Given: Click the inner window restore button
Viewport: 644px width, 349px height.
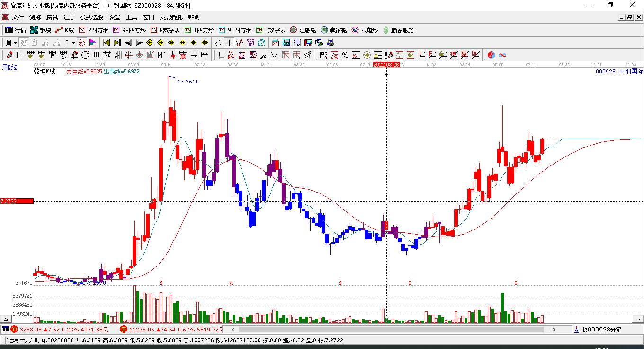Looking at the screenshot, I should [x=630, y=18].
